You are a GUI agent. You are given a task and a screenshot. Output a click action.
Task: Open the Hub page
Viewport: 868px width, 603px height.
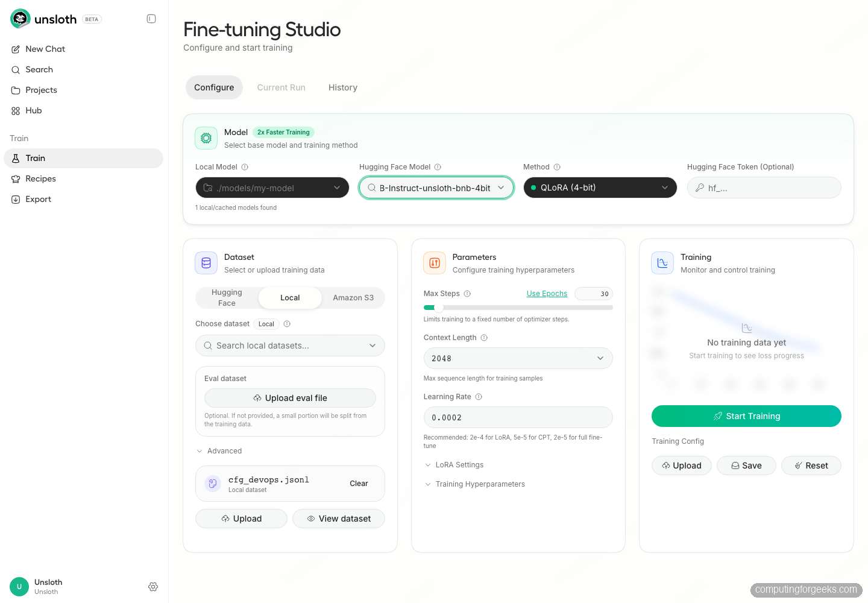(x=83, y=110)
